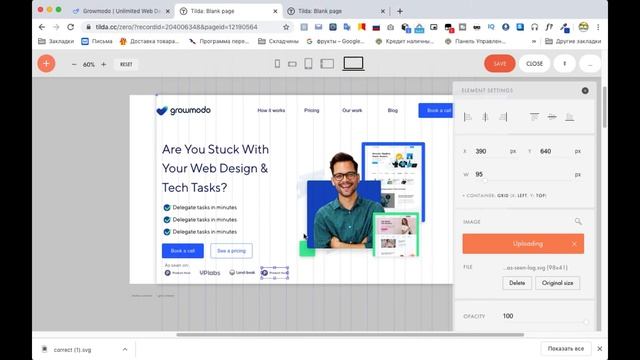
Task: Cancel the image upload with X
Action: click(574, 244)
